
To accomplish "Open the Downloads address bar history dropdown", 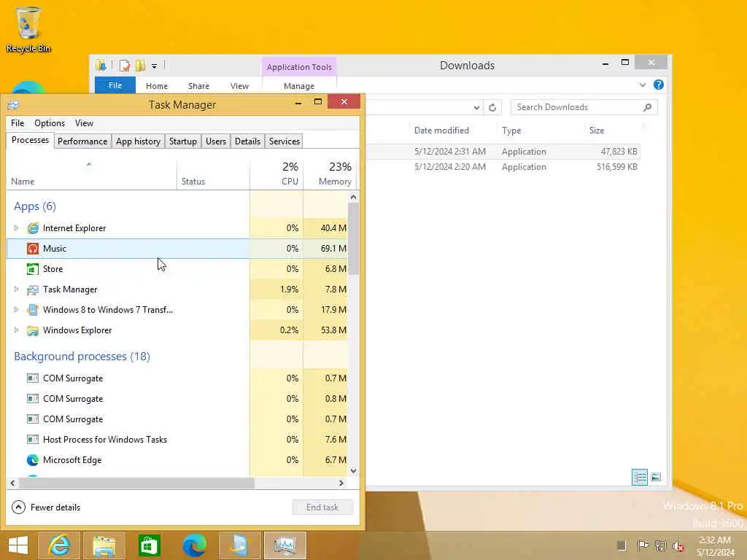I will point(476,108).
